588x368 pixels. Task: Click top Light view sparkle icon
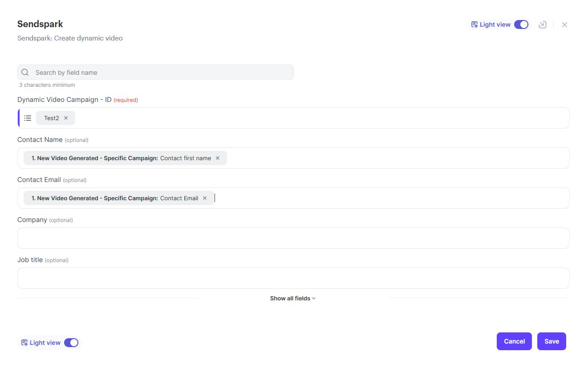474,24
